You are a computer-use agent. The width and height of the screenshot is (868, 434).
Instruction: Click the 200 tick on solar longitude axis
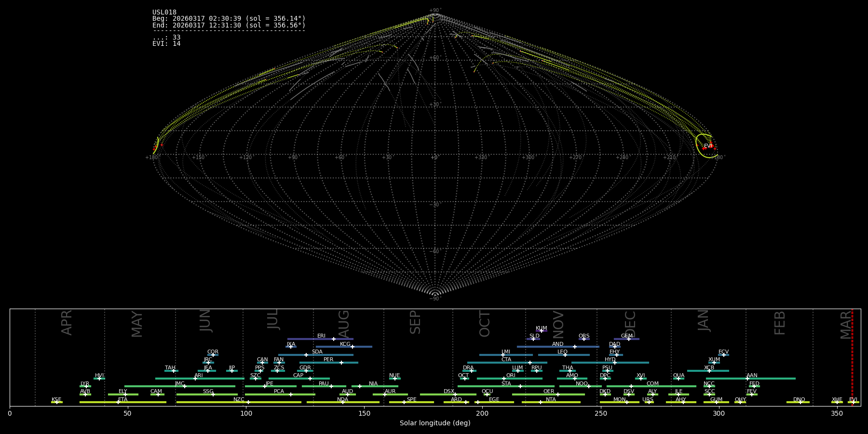[x=482, y=414]
